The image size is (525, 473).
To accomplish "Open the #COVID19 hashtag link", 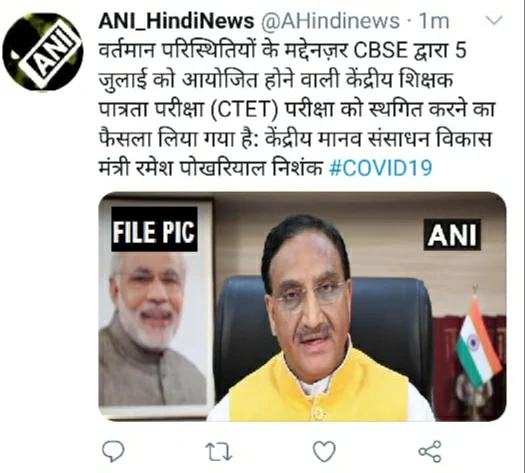I will coord(380,168).
